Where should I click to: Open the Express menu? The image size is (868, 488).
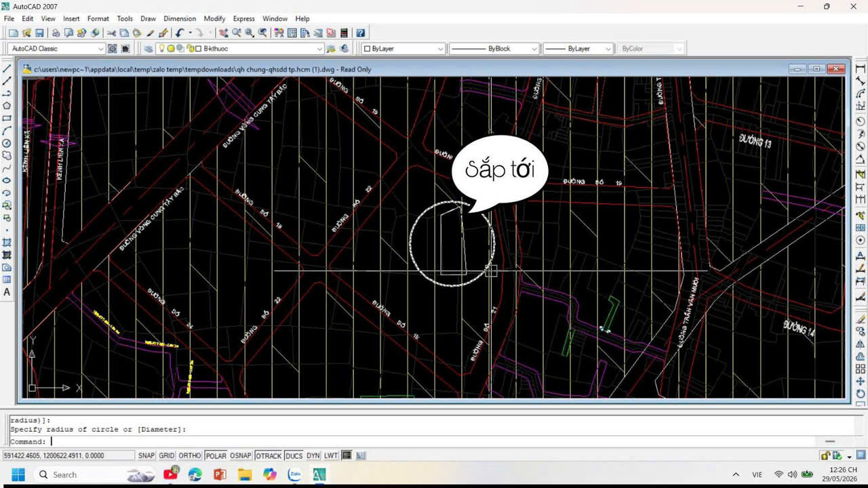click(243, 18)
